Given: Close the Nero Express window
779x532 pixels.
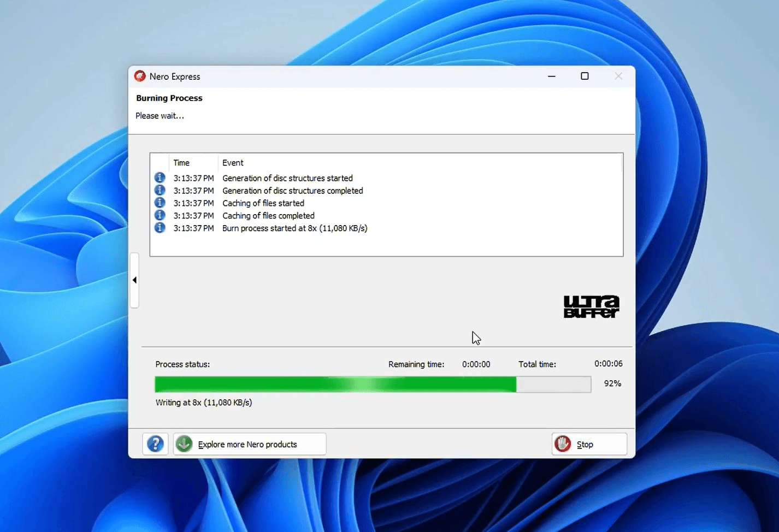Looking at the screenshot, I should pos(618,76).
